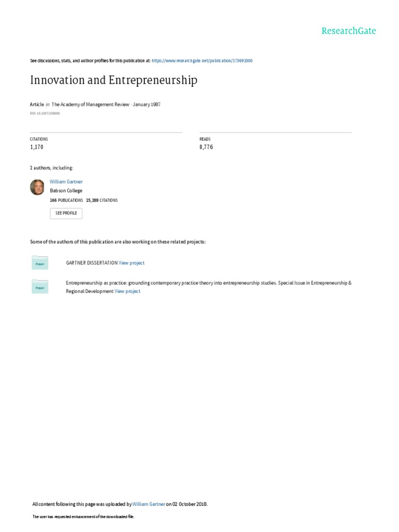Image resolution: width=399 pixels, height=532 pixels.
Task: Click the Innovation and Entrepreneurship title
Action: pyautogui.click(x=114, y=81)
